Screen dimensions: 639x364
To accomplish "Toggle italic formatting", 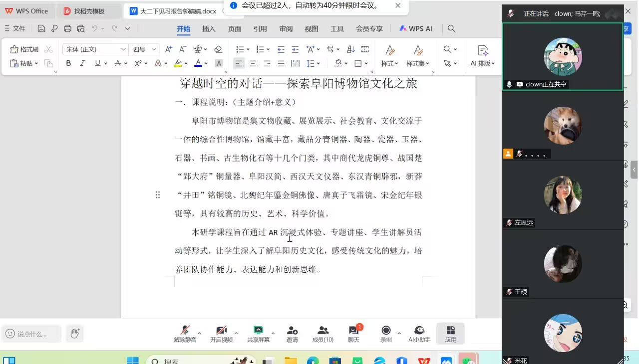I will pos(82,63).
